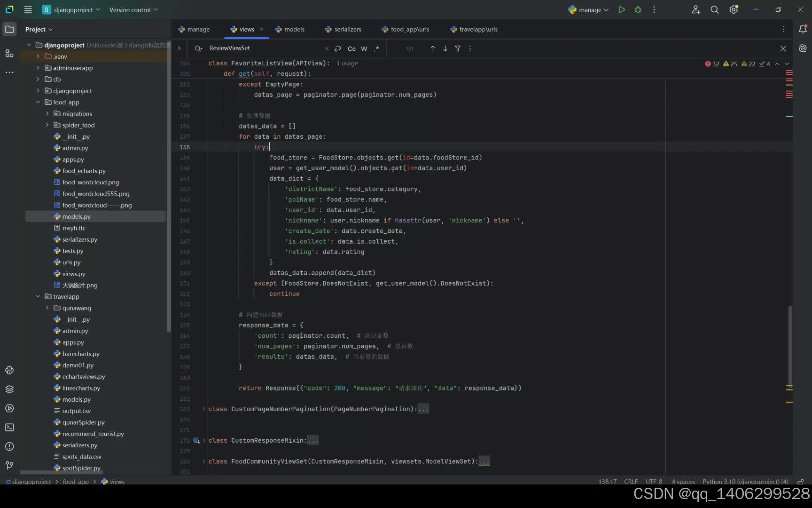Screen dimensions: 812x508
Task: Collapse the travelapp folder
Action: pyautogui.click(x=38, y=296)
